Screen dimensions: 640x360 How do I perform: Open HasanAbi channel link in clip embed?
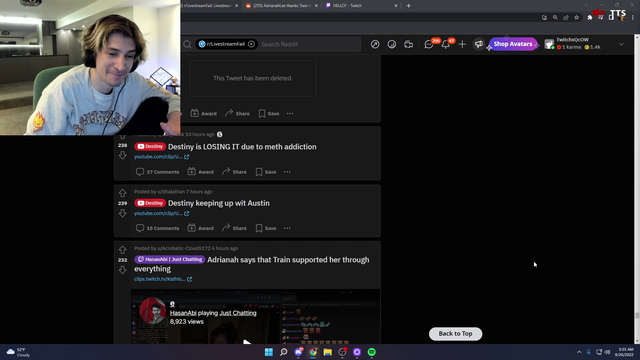pos(183,313)
